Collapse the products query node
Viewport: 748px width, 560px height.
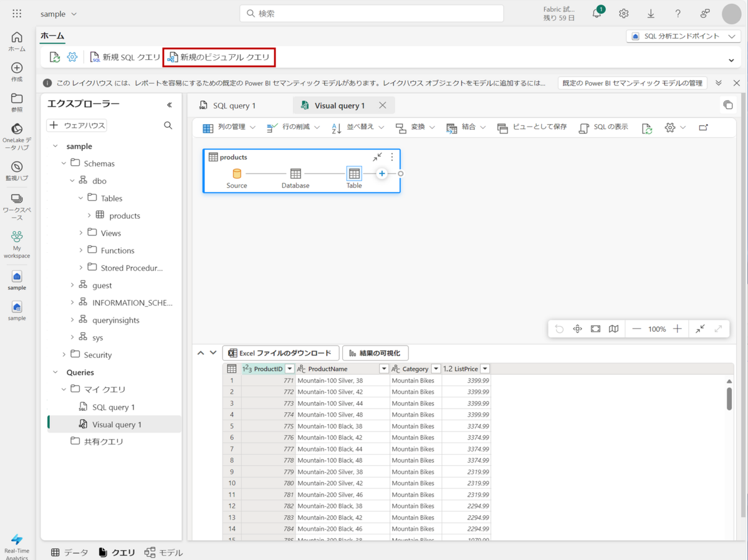coord(377,157)
